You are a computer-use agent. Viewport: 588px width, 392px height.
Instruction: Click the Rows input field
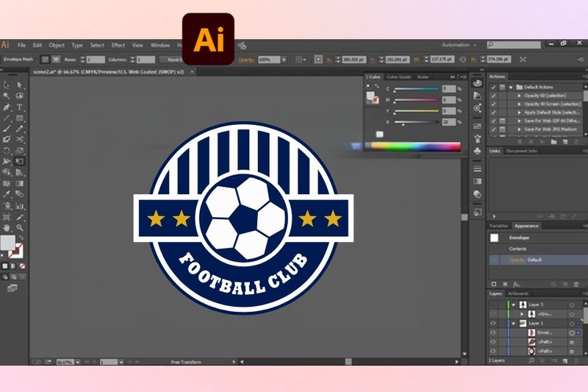click(x=96, y=60)
